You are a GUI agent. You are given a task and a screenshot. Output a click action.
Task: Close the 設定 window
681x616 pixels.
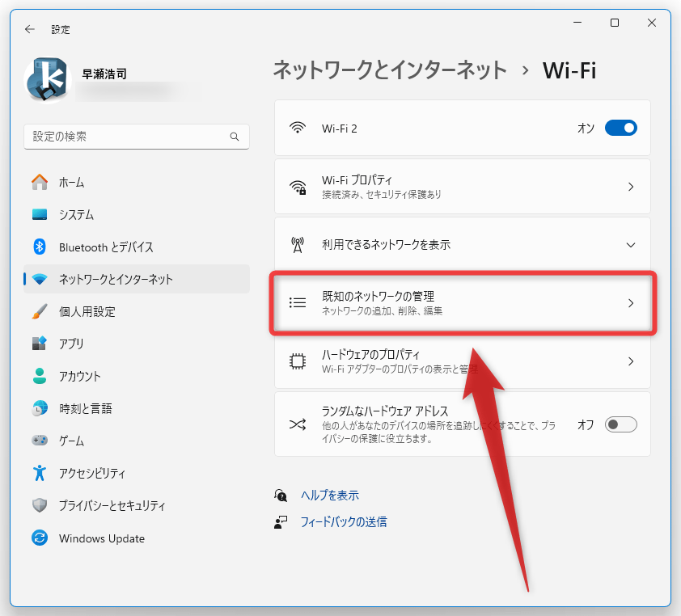[651, 23]
